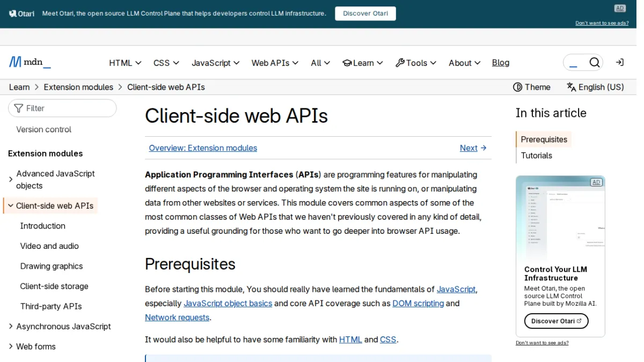Expand Advanced JavaScript objects in the sidebar
Image resolution: width=644 pixels, height=362 pixels.
pyautogui.click(x=11, y=180)
